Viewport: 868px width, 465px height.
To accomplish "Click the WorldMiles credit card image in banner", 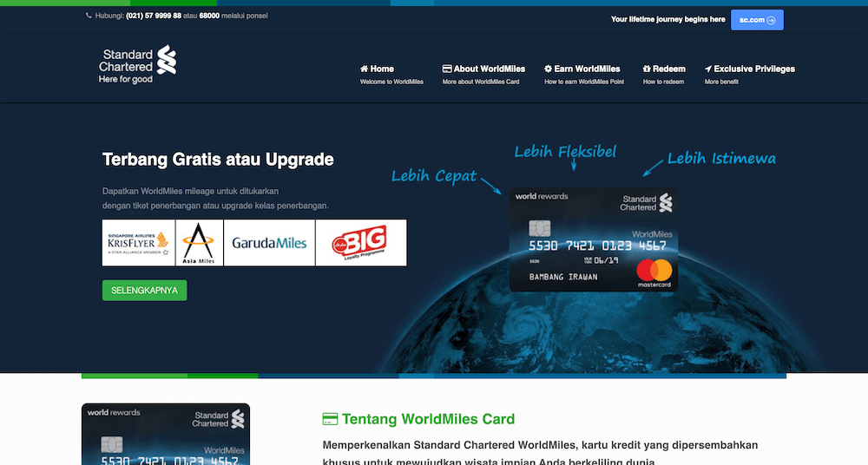I will click(x=594, y=239).
